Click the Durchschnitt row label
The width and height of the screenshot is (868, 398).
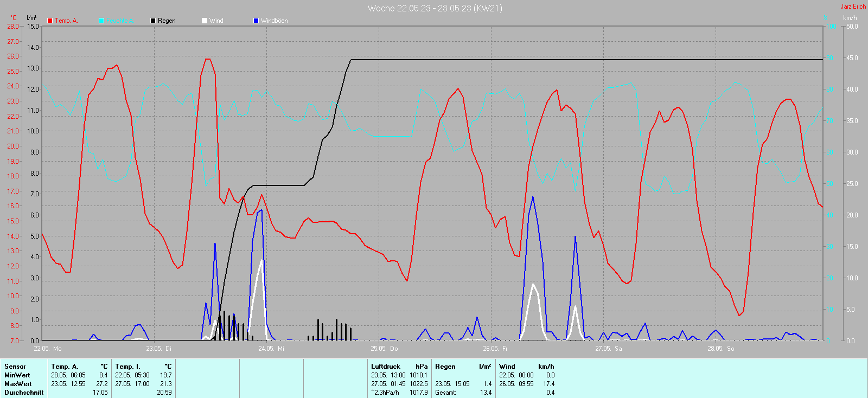(24, 393)
